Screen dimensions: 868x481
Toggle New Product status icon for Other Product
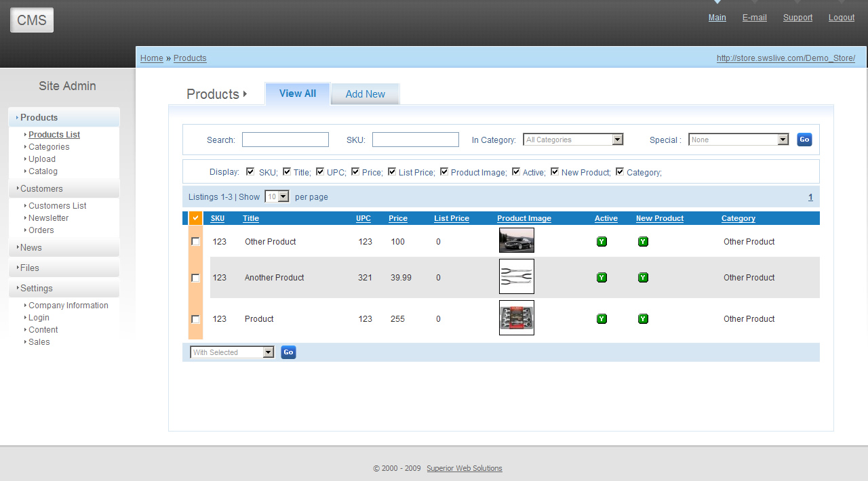pyautogui.click(x=643, y=242)
